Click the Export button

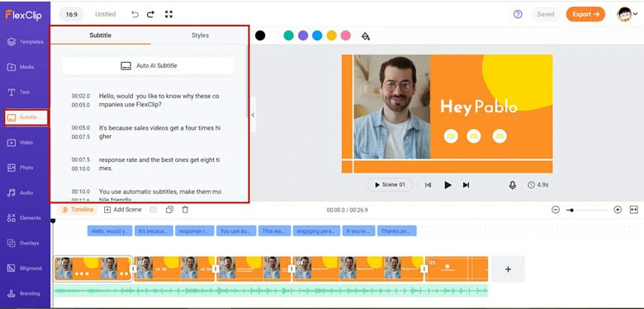585,14
